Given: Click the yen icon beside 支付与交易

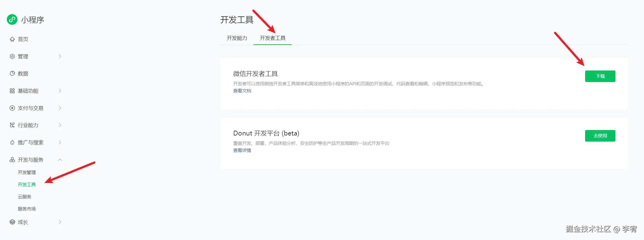Looking at the screenshot, I should (12, 108).
